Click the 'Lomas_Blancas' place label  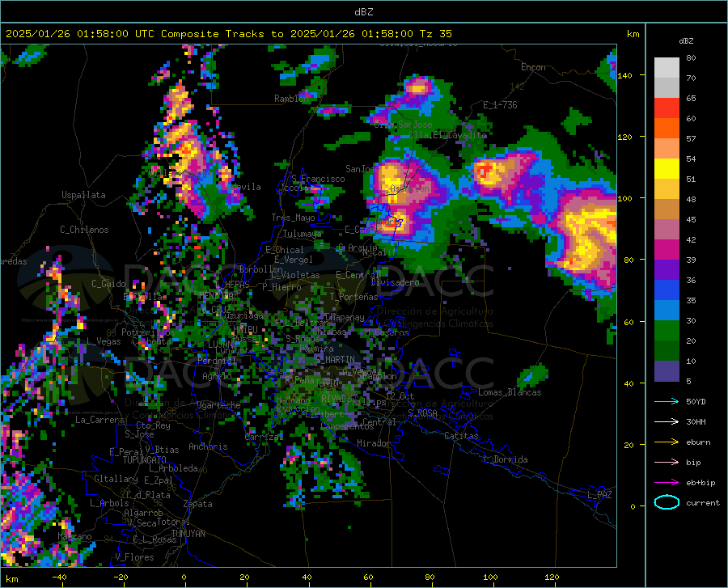pyautogui.click(x=510, y=392)
